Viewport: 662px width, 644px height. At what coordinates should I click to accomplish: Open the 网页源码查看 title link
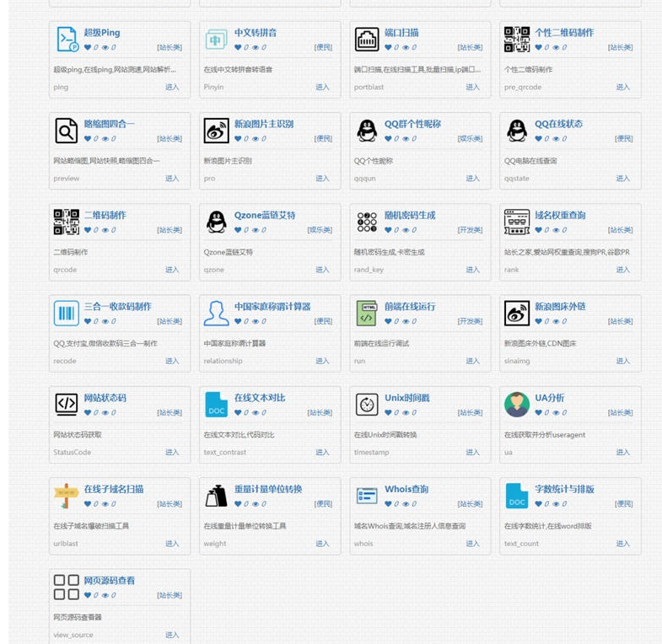click(x=110, y=581)
